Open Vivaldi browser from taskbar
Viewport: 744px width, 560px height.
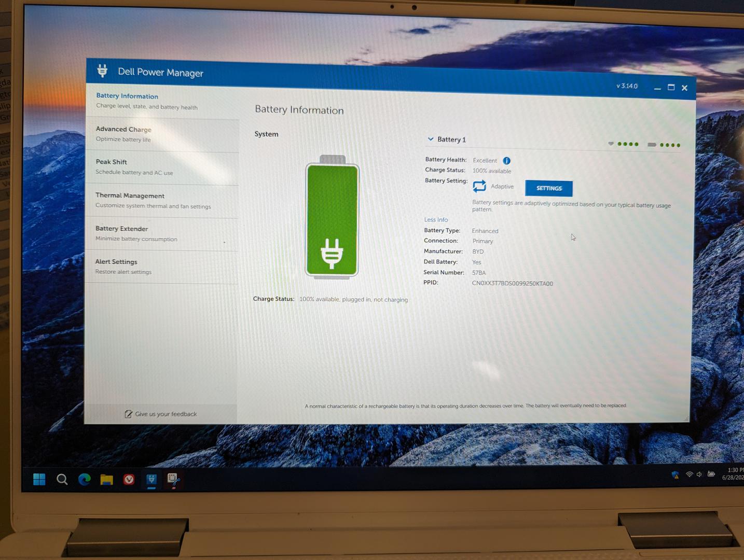click(129, 480)
